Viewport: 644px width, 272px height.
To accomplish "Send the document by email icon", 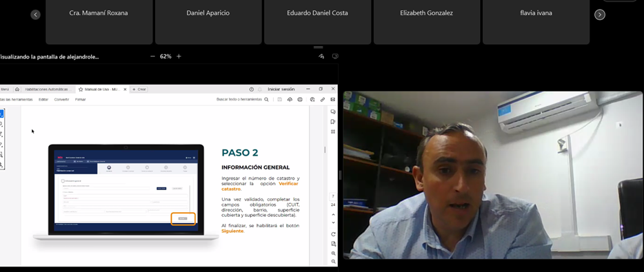I will 332,99.
